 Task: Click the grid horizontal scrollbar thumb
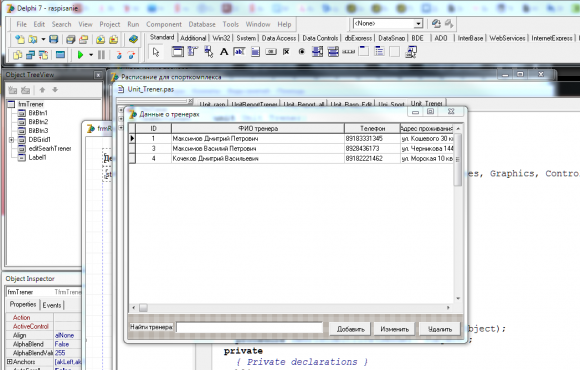coord(143,308)
